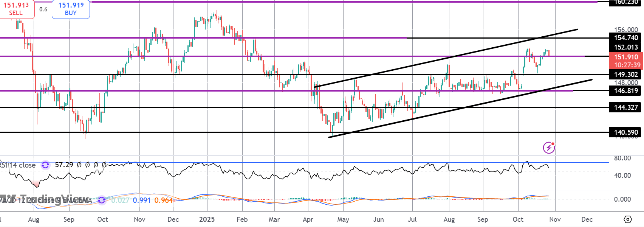Click the Apr marker on time axis

[308, 219]
